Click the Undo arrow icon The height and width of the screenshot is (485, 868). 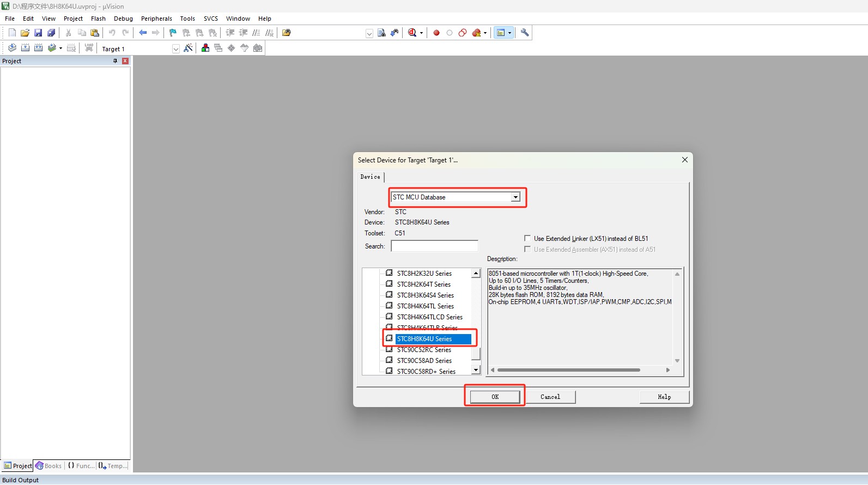click(112, 33)
